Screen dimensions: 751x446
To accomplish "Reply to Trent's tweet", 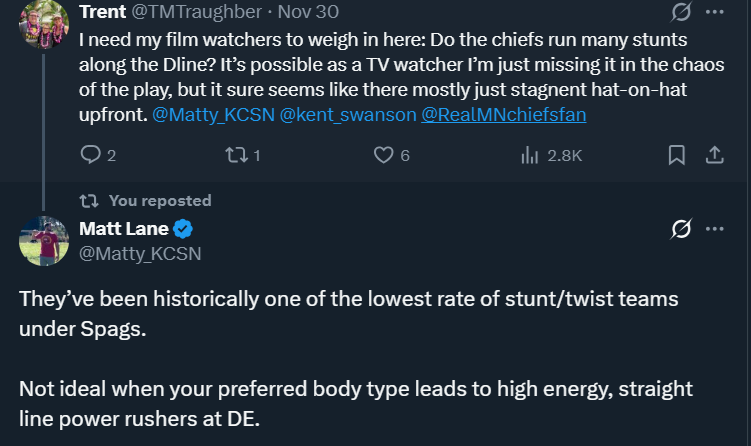I will 90,155.
